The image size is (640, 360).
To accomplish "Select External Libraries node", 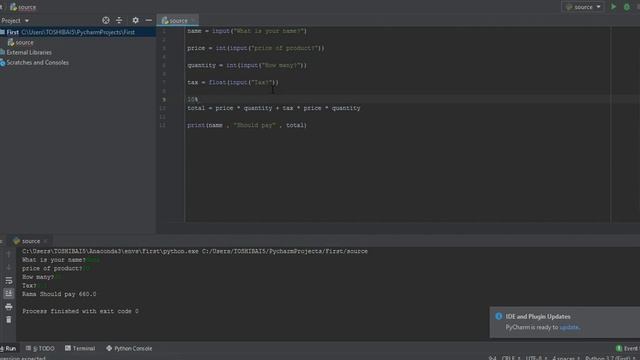I will coord(29,53).
